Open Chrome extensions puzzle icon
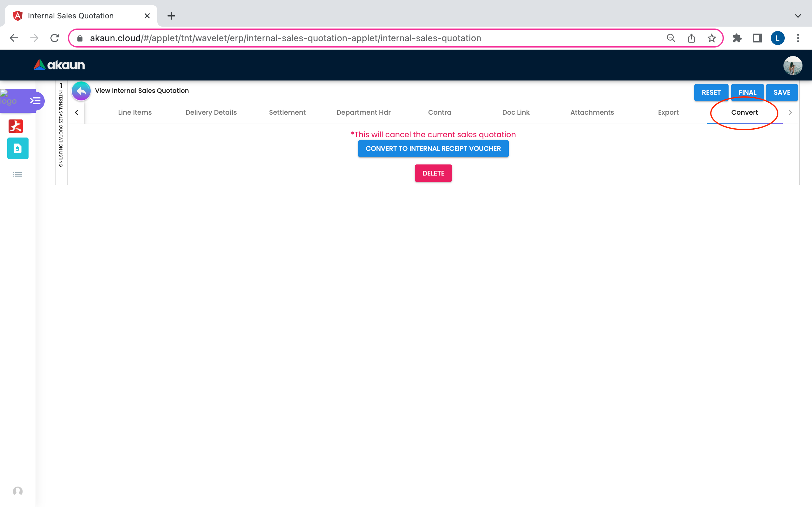The image size is (812, 507). [737, 38]
